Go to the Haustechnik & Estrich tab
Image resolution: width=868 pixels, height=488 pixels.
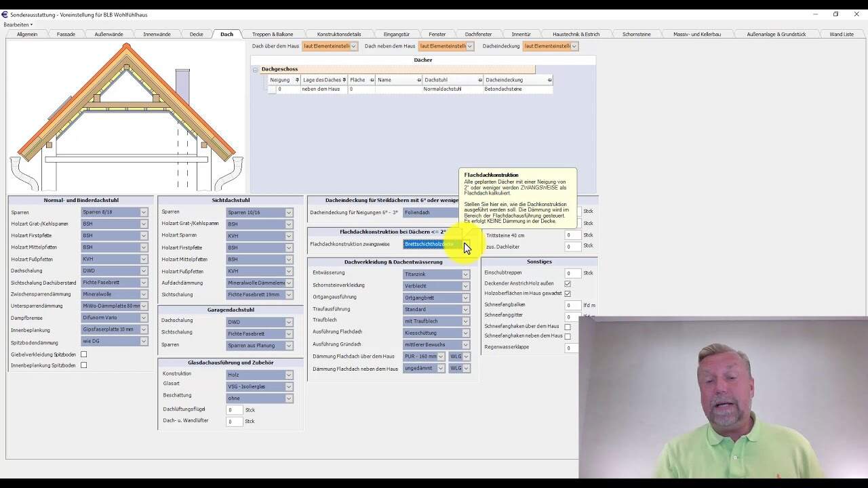tap(576, 34)
